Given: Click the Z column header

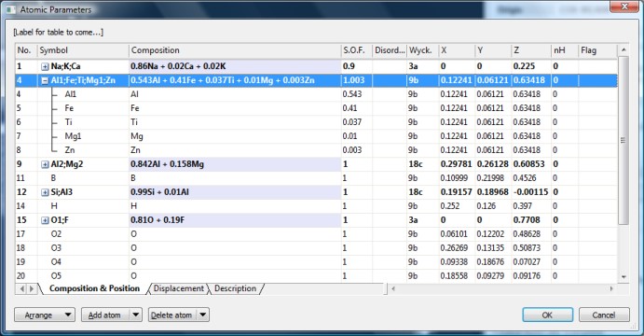Looking at the screenshot, I should 530,50.
